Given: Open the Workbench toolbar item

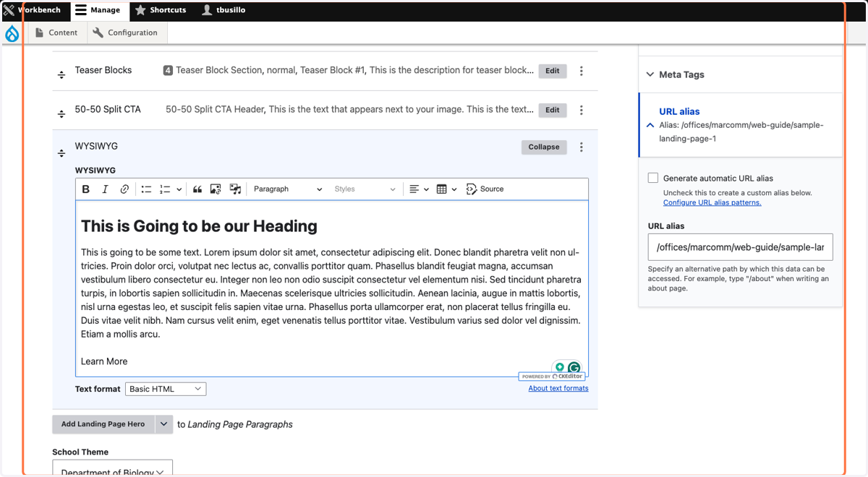Looking at the screenshot, I should click(35, 10).
